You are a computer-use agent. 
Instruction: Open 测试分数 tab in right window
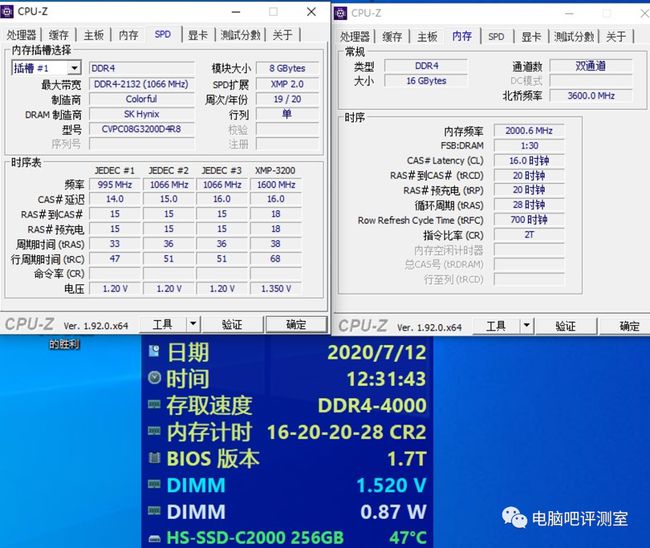[x=574, y=37]
